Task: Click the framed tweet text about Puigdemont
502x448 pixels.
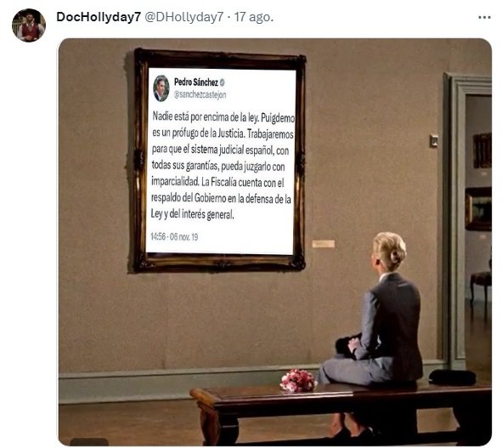Action: point(223,166)
